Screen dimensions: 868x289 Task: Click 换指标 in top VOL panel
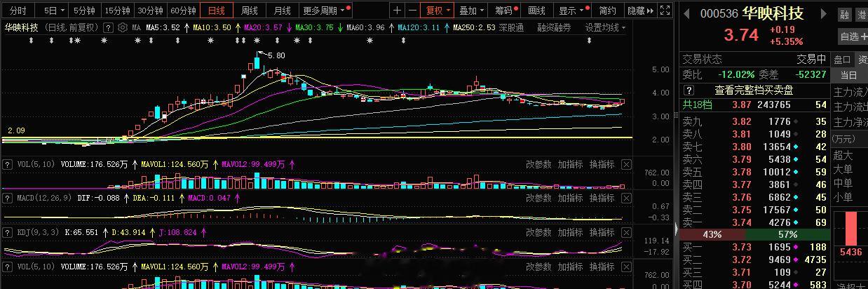602,165
